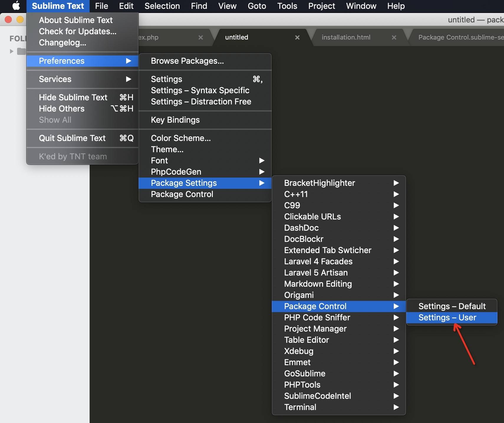The height and width of the screenshot is (423, 504).
Task: Open the Tools menu
Action: (x=287, y=6)
